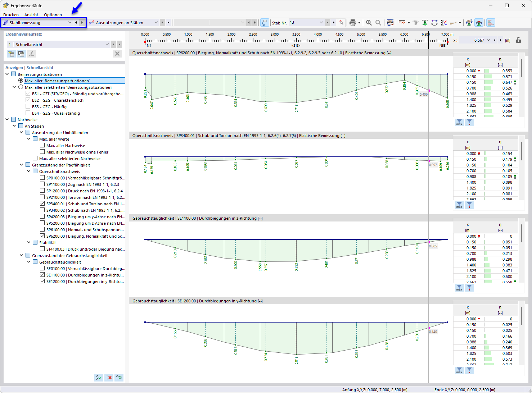Collapse the Querschnittsnachweis tree node
The image size is (532, 393).
click(x=29, y=172)
